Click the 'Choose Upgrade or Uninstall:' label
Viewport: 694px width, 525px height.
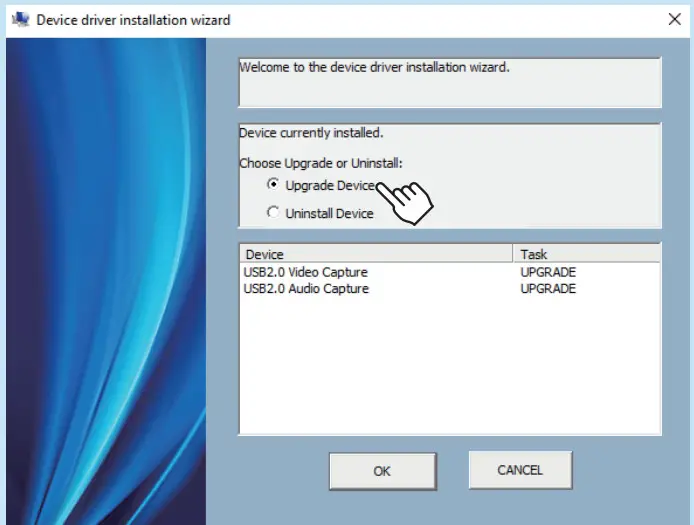click(321, 163)
